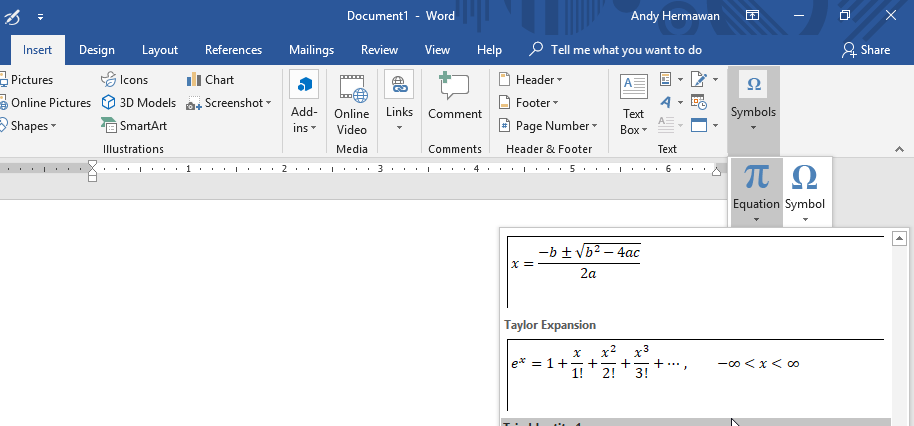Click the Share button

pos(866,50)
